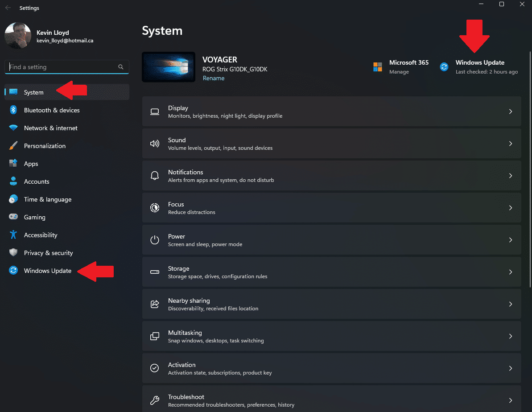Click the Kevin Lloyd account name
Image resolution: width=532 pixels, height=412 pixels.
coord(53,33)
